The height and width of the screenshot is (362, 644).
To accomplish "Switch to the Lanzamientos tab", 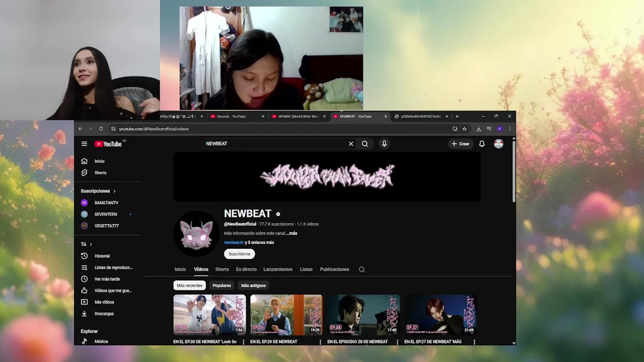I will (x=278, y=269).
